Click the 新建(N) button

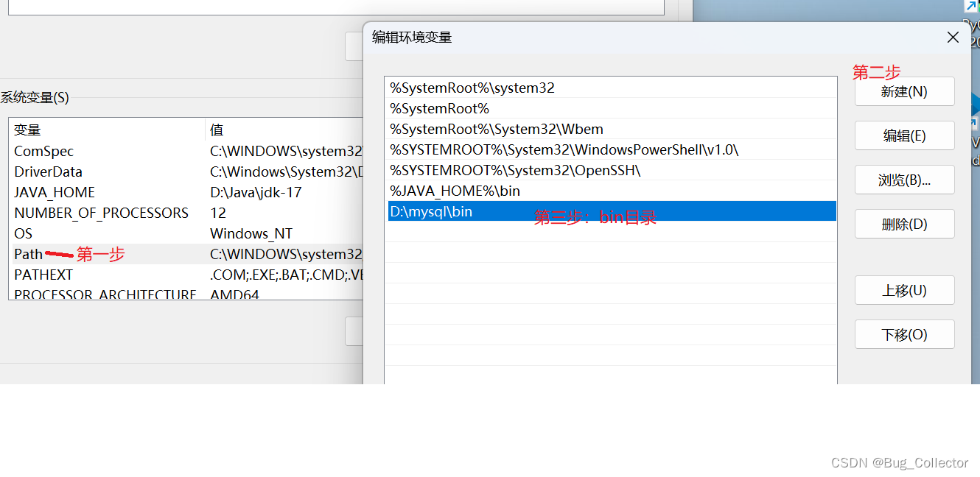(x=904, y=91)
